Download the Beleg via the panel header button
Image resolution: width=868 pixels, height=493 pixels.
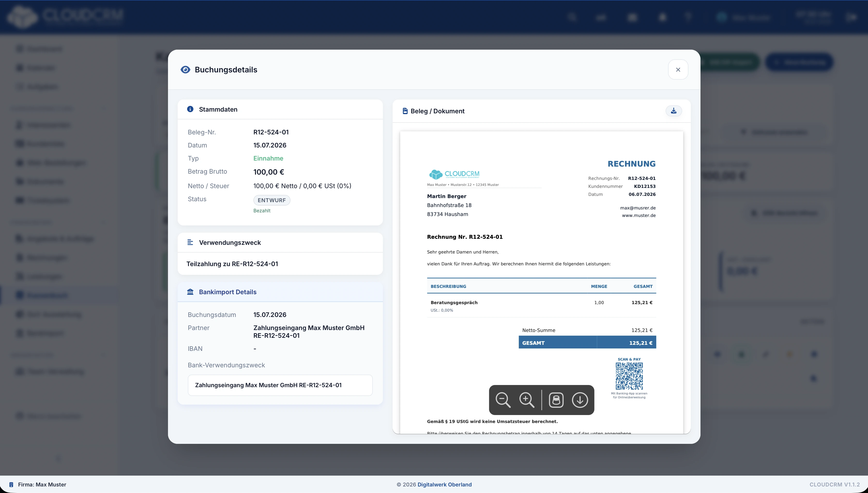pyautogui.click(x=673, y=111)
